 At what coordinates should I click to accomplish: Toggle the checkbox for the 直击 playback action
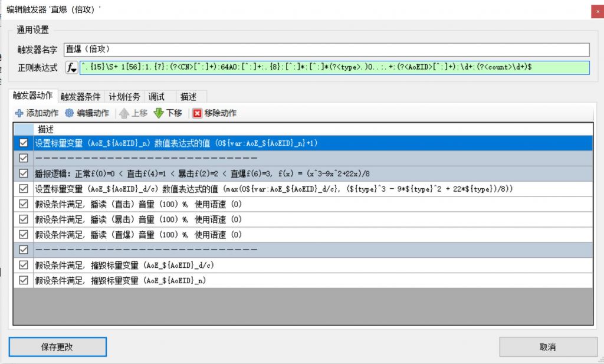click(x=22, y=204)
